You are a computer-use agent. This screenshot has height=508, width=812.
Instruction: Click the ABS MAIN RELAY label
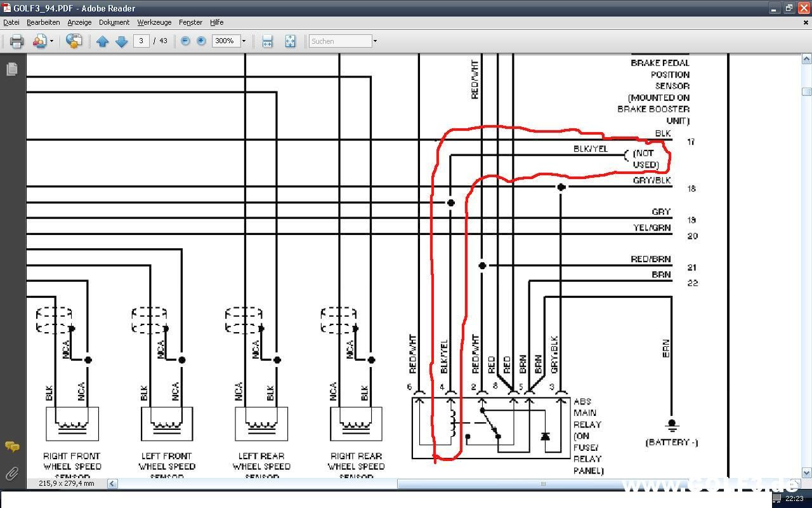[x=588, y=436]
